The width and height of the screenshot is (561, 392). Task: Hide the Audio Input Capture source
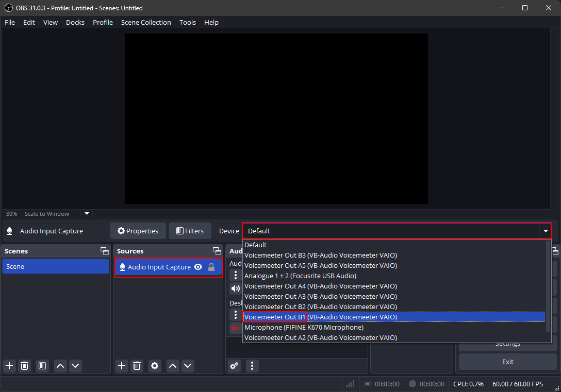tap(198, 267)
